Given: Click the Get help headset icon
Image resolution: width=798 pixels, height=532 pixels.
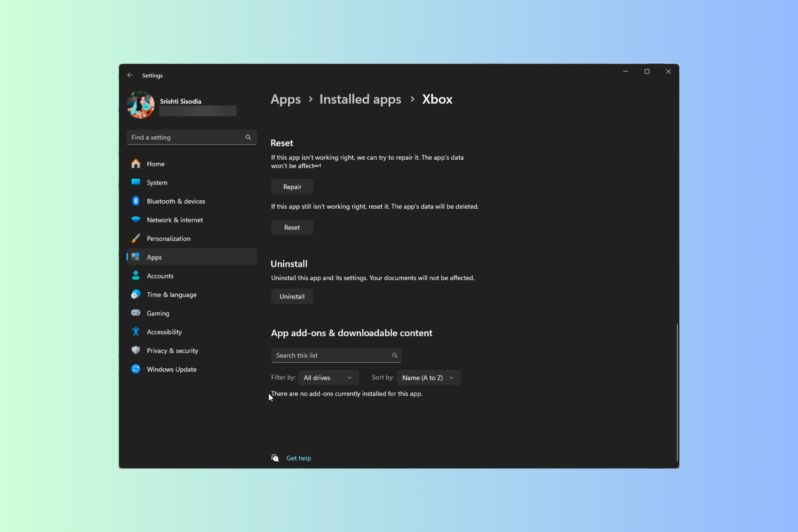Looking at the screenshot, I should (x=275, y=458).
